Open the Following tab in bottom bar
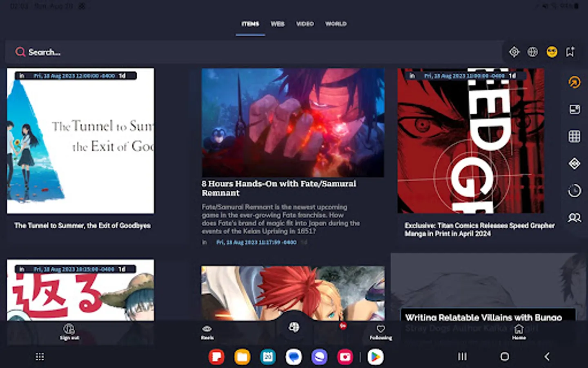 pos(381,332)
